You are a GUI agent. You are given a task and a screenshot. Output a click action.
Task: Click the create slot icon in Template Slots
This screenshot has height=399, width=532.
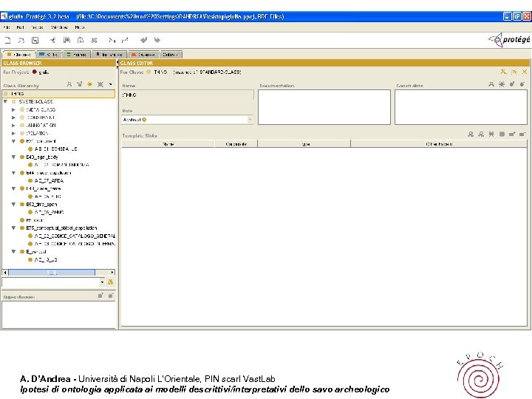tap(502, 134)
